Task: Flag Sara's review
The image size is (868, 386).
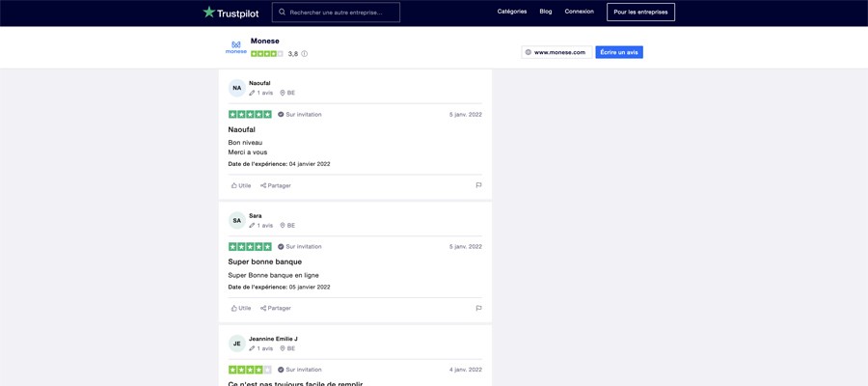Action: (x=478, y=308)
